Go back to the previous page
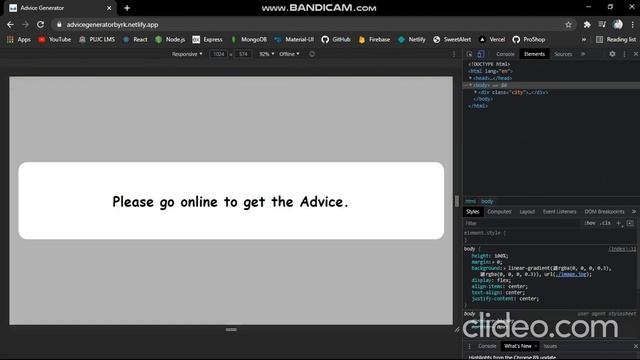 [10, 24]
